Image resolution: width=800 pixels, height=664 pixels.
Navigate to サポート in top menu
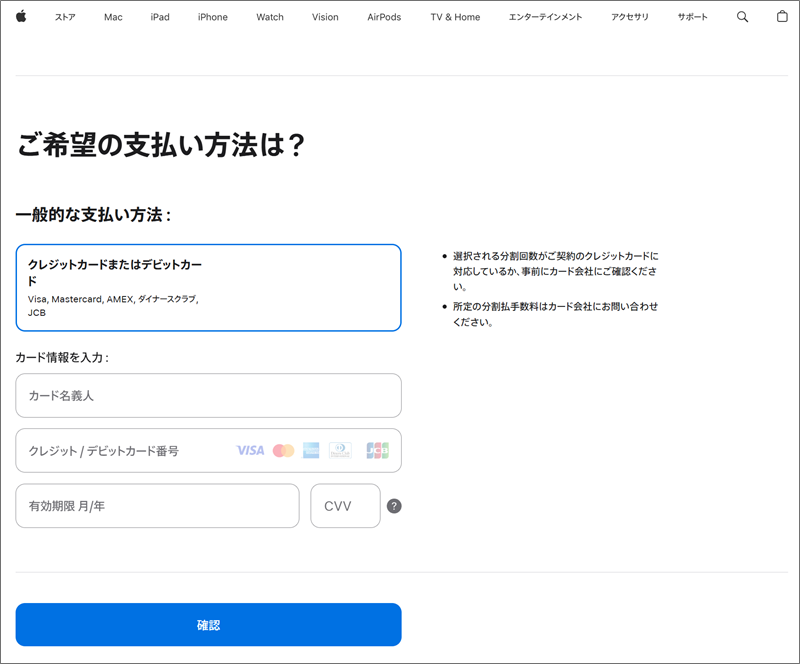tap(692, 17)
